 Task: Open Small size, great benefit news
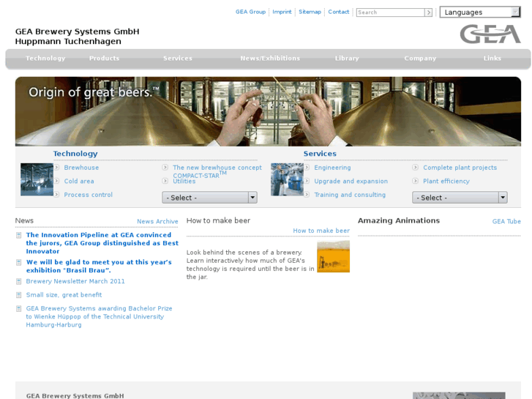coord(64,295)
